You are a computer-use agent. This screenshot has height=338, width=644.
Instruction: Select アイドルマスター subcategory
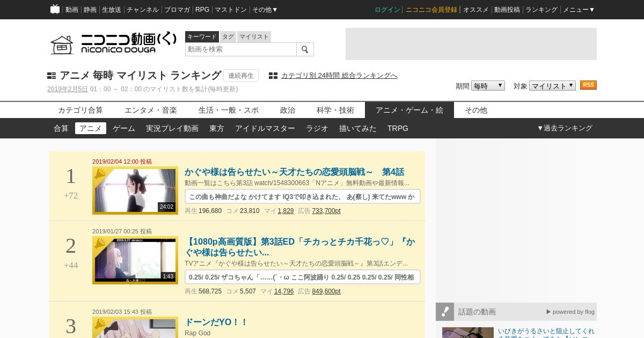tap(265, 128)
